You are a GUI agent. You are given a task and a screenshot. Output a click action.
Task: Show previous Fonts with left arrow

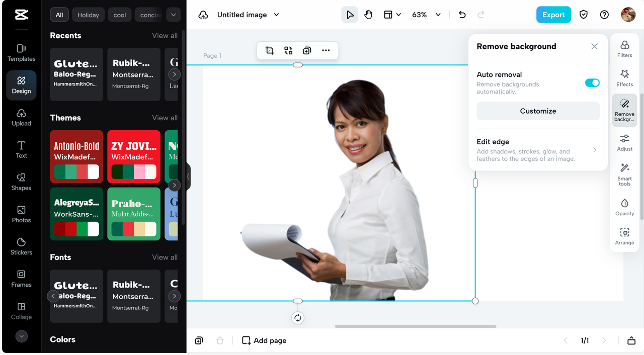click(x=53, y=296)
